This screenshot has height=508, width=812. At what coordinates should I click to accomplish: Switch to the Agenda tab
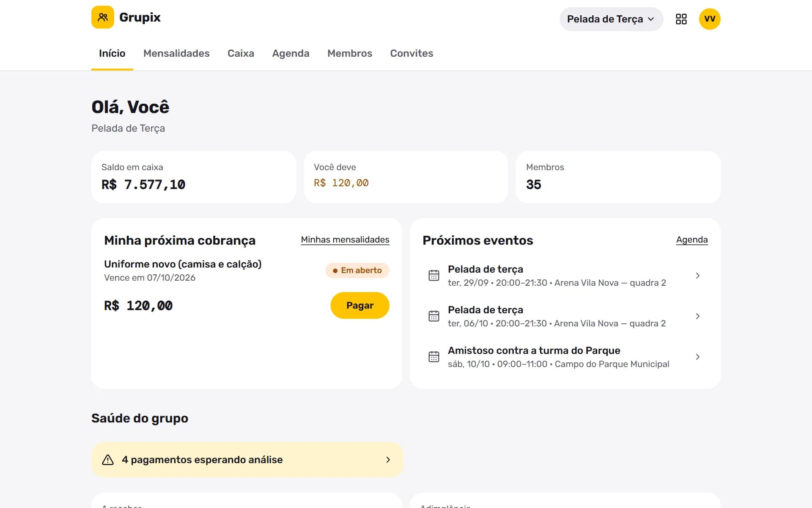coord(291,53)
